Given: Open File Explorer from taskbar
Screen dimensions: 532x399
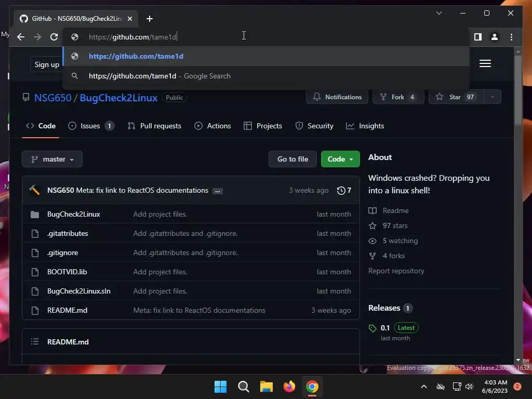Looking at the screenshot, I should [x=267, y=387].
